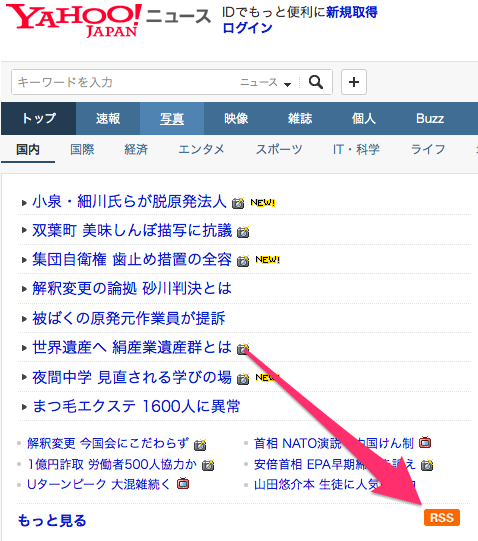Open the IT・科学 category

point(356,149)
